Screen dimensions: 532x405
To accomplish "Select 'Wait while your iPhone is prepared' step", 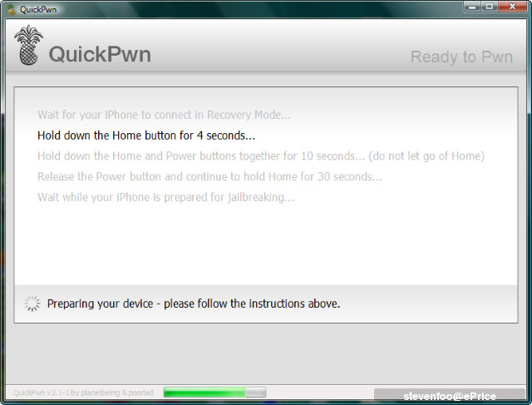I will 166,197.
